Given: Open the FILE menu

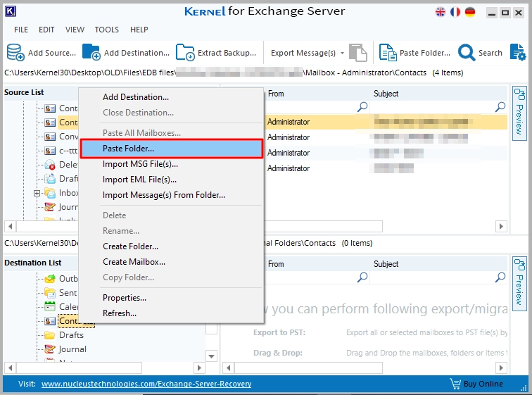Looking at the screenshot, I should pyautogui.click(x=21, y=30).
